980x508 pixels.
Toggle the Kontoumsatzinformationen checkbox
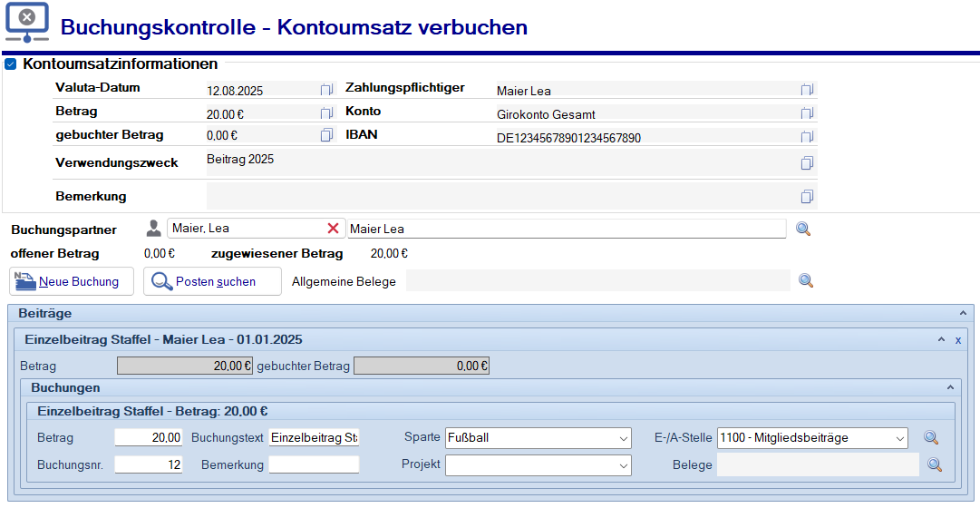click(11, 64)
